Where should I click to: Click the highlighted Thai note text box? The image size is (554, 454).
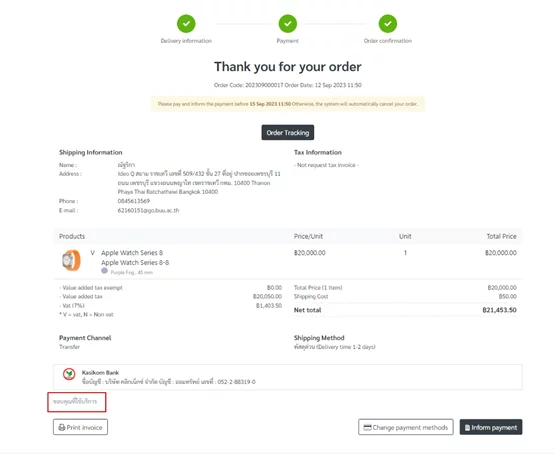pos(77,402)
